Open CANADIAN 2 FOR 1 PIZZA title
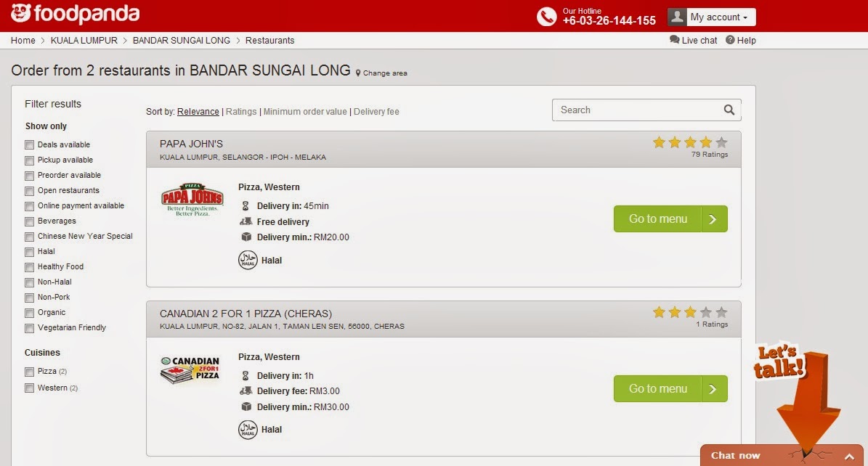The image size is (868, 466). coord(246,314)
